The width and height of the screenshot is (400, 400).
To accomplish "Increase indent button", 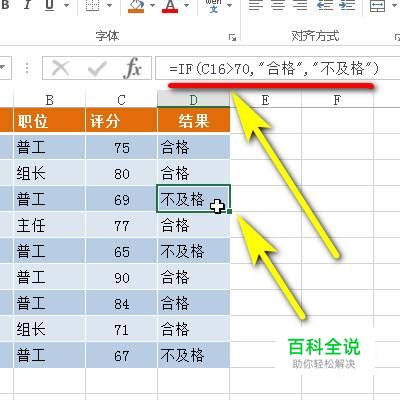I will tap(347, 5).
